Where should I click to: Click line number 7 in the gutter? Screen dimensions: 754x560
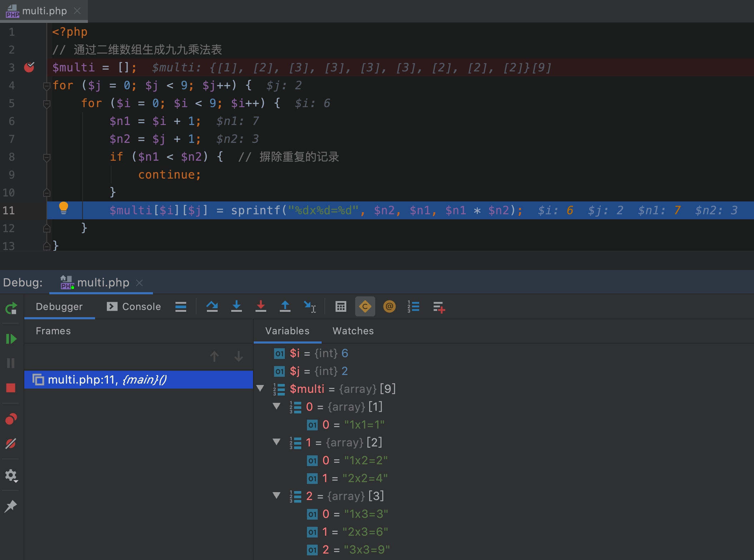click(x=11, y=139)
